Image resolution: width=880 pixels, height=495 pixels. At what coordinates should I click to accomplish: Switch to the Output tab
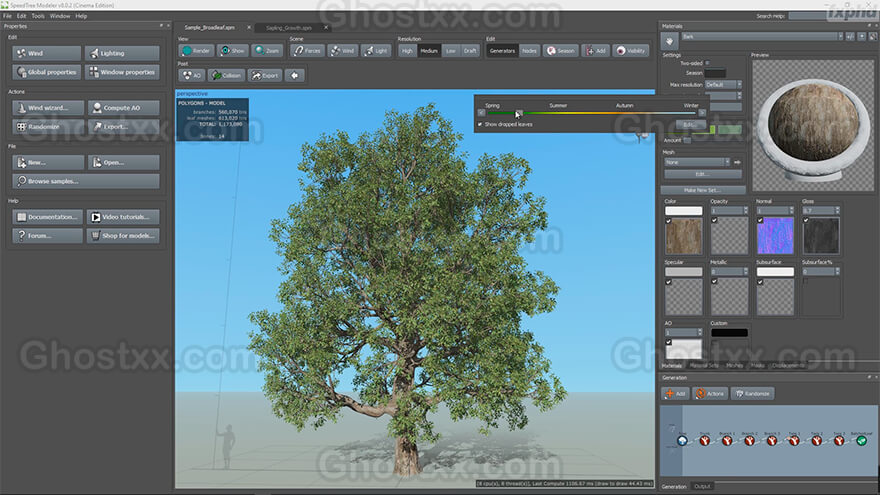point(702,487)
